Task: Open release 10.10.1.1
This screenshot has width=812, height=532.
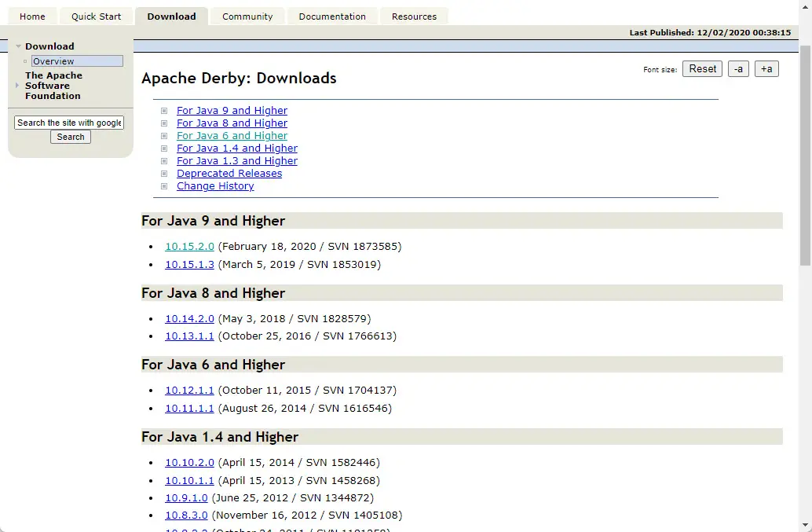Action: point(189,481)
